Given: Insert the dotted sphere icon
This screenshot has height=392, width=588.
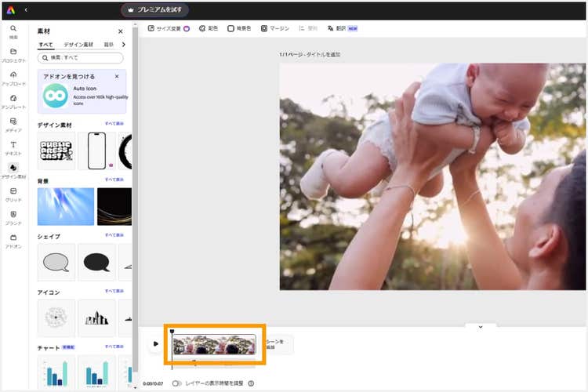Looking at the screenshot, I should [x=56, y=318].
